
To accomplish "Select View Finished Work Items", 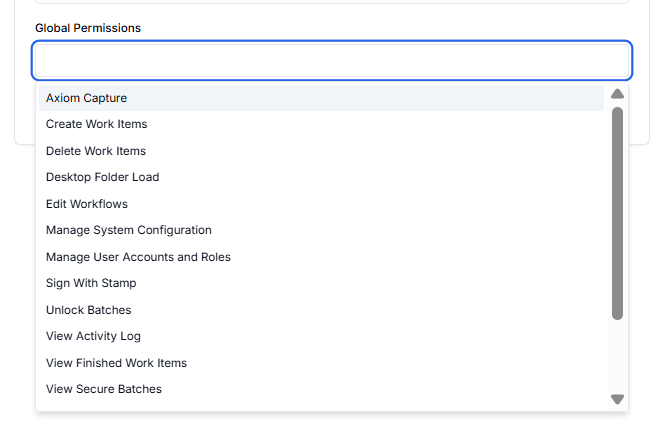I will pyautogui.click(x=321, y=363).
